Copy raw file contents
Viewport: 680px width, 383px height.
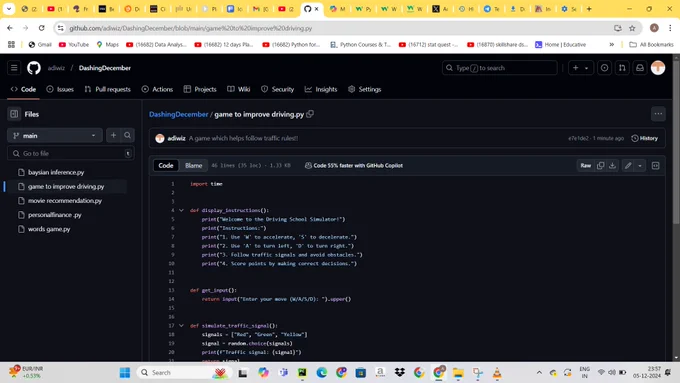601,165
